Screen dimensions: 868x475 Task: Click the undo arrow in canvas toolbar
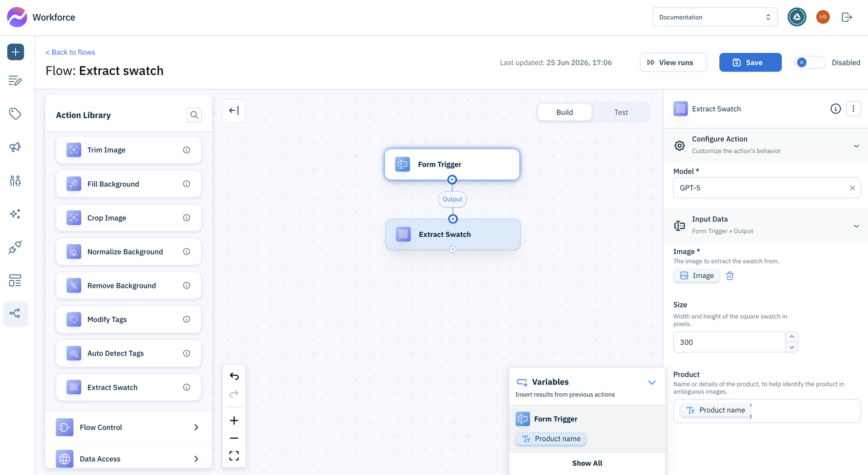(234, 376)
